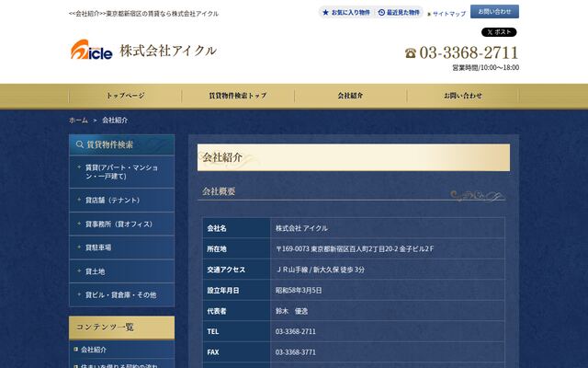Open 貸事務所（貸オフィス） sidebar item

click(x=122, y=224)
